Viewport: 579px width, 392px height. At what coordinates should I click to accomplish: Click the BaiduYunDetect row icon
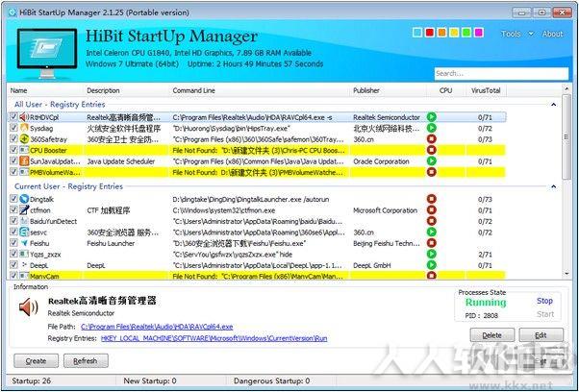coord(24,221)
